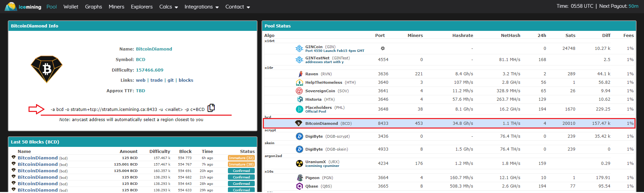Select the SovereignCoin (SOV) row
The image size is (644, 193).
tap(449, 91)
